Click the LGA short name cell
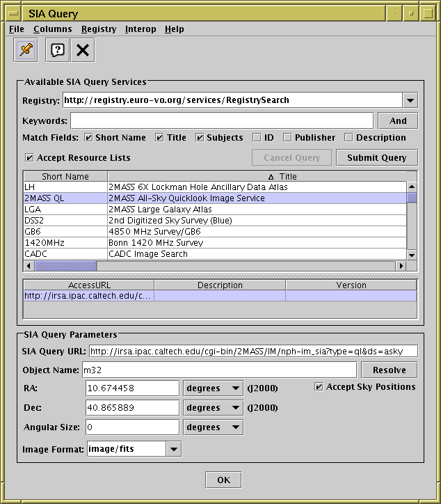 (x=65, y=210)
